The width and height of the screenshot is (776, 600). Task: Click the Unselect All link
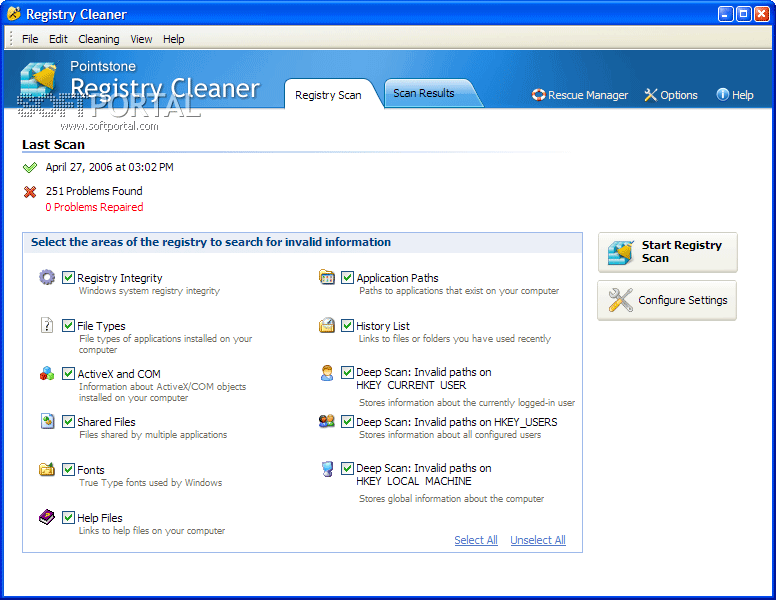coord(538,540)
